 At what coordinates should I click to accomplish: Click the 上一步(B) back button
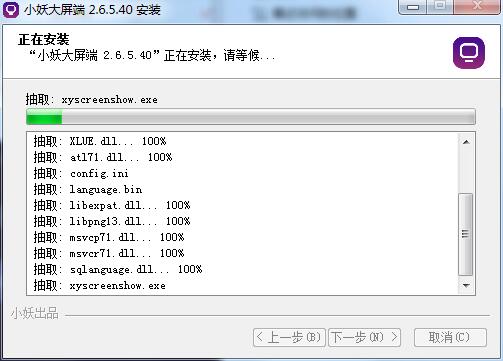289,337
